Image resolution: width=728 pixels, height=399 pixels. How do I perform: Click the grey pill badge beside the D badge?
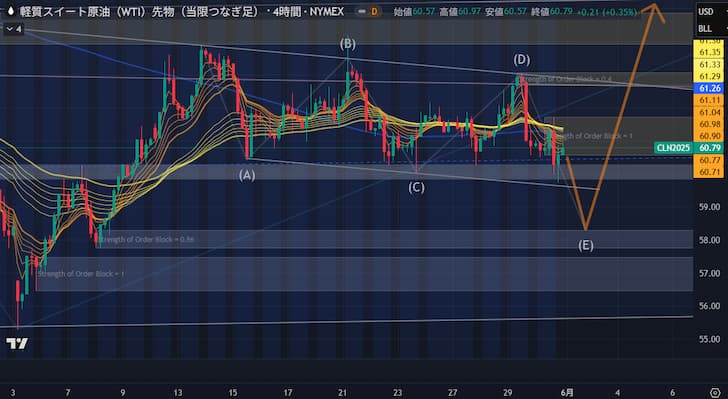point(362,12)
